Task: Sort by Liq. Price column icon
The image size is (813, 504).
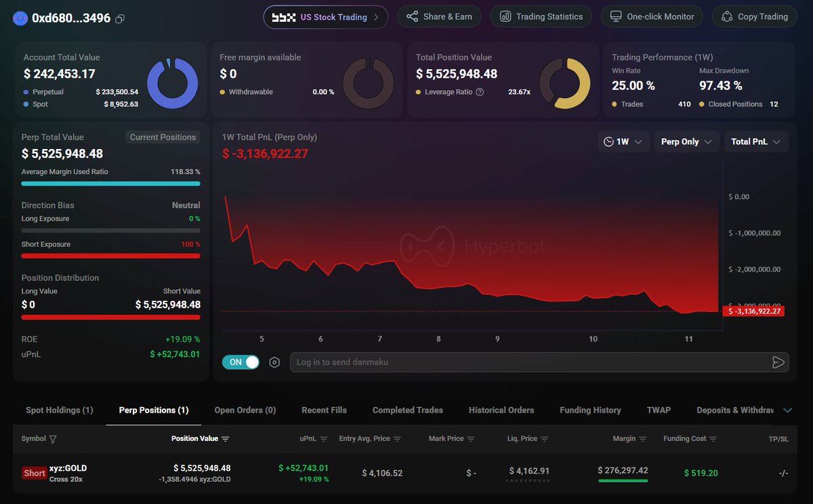Action: click(x=545, y=439)
